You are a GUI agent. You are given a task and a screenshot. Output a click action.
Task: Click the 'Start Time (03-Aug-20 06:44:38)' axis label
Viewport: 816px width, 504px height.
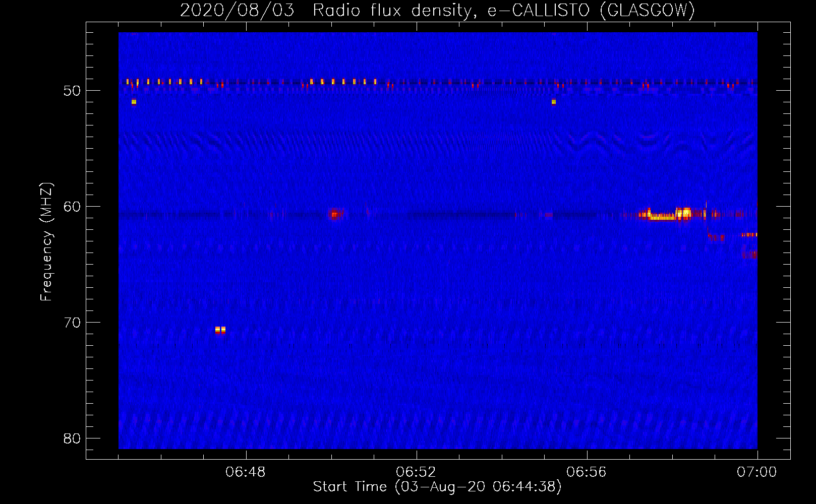(x=437, y=487)
